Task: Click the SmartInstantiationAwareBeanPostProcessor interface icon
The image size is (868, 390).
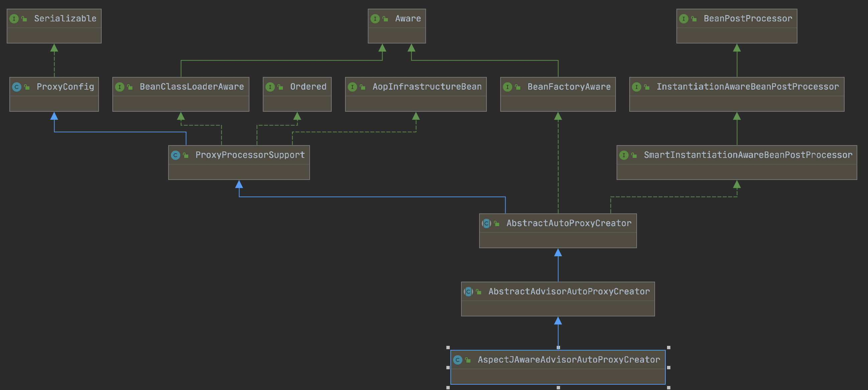Action: [x=624, y=155]
